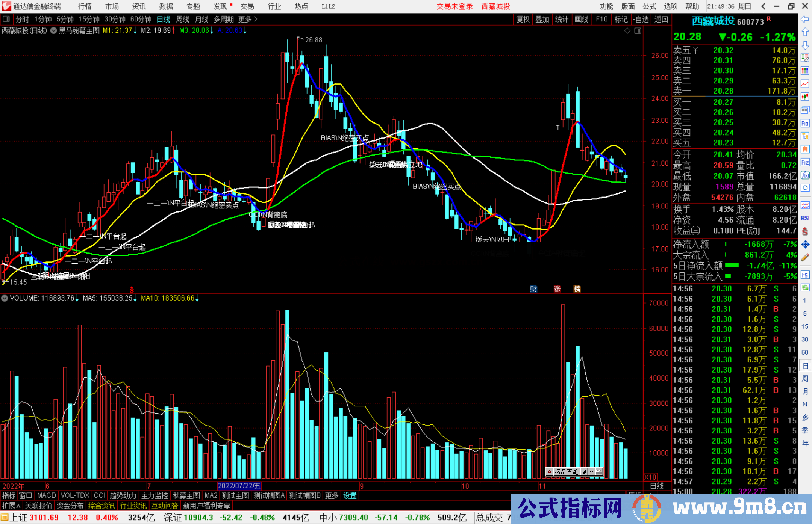812x524 pixels.
Task: Click the left arrow back icon in sidebar
Action: (805, 19)
